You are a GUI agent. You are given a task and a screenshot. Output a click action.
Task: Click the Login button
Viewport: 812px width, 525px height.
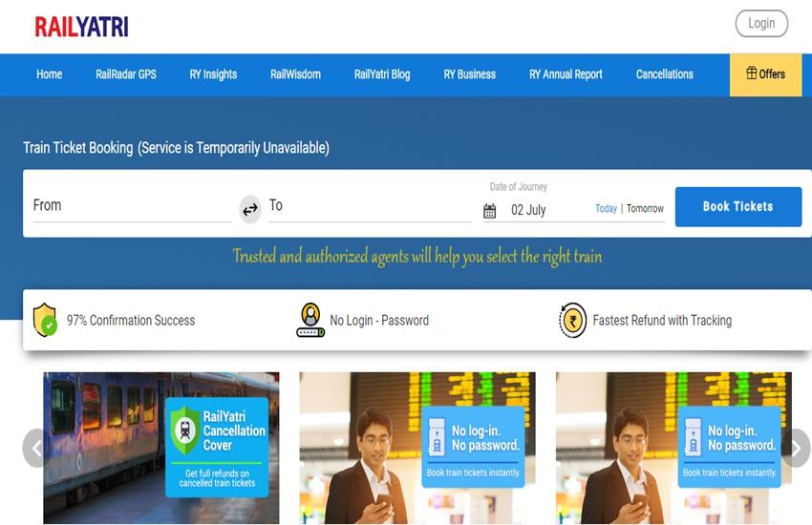coord(761,23)
